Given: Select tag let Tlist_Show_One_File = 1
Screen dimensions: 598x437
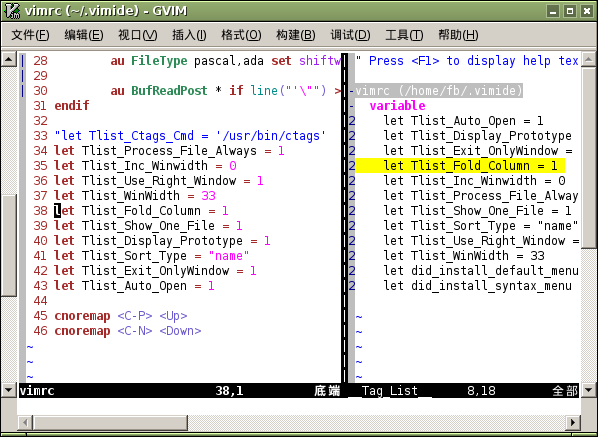Looking at the screenshot, I should (x=477, y=210).
